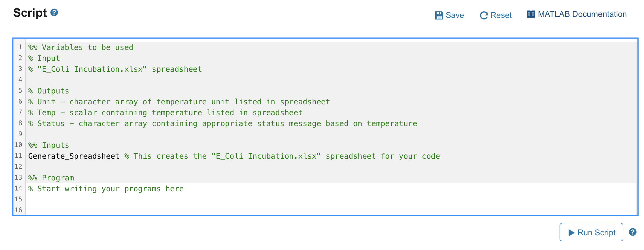
Task: Select the Inputs section header comment
Action: [x=49, y=145]
